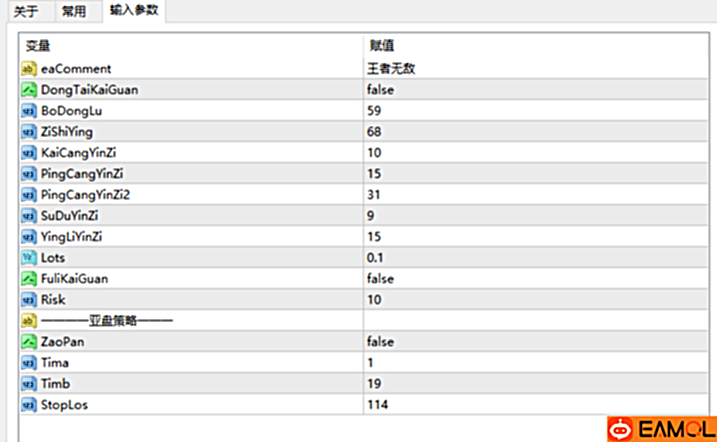Click the DongTaiKaiGuan boolean type icon
The image size is (717, 442).
click(x=29, y=90)
